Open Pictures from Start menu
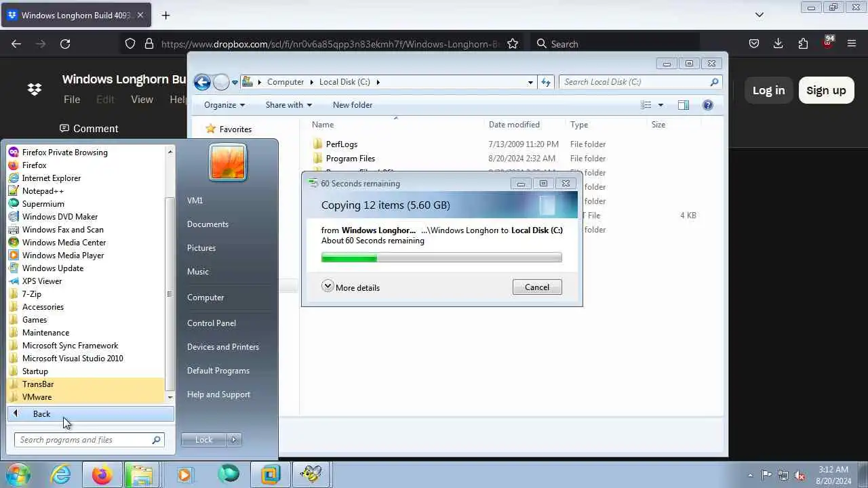Viewport: 868px width, 488px height. 201,248
